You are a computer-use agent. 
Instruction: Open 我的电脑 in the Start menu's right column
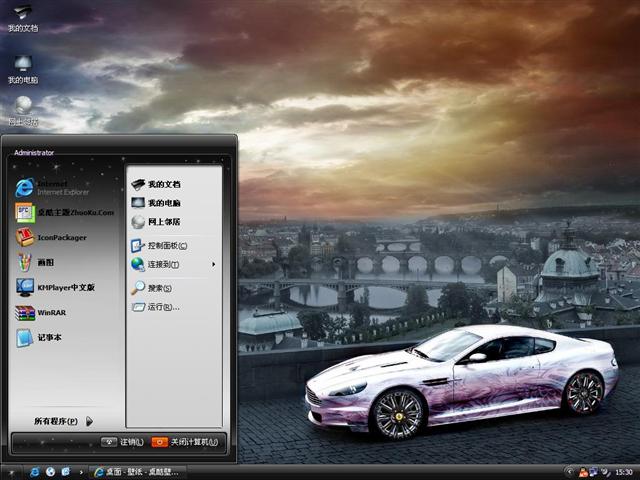coord(163,203)
